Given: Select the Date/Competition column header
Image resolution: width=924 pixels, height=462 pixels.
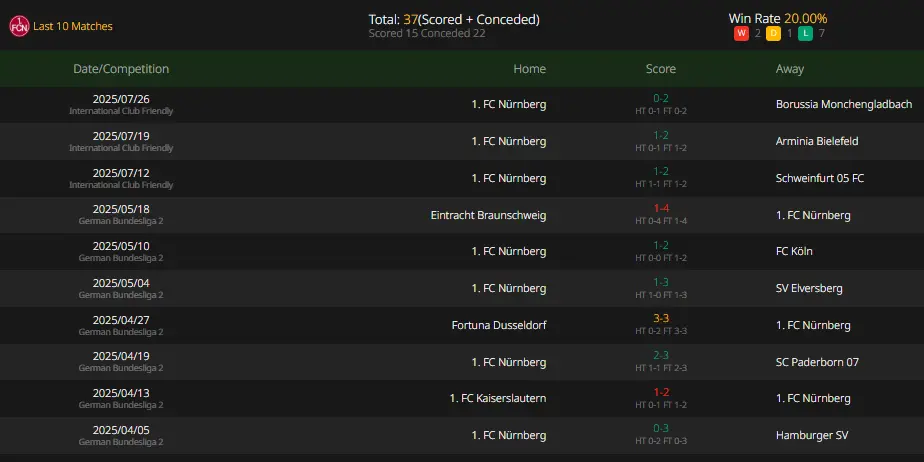Looking at the screenshot, I should click(x=121, y=69).
